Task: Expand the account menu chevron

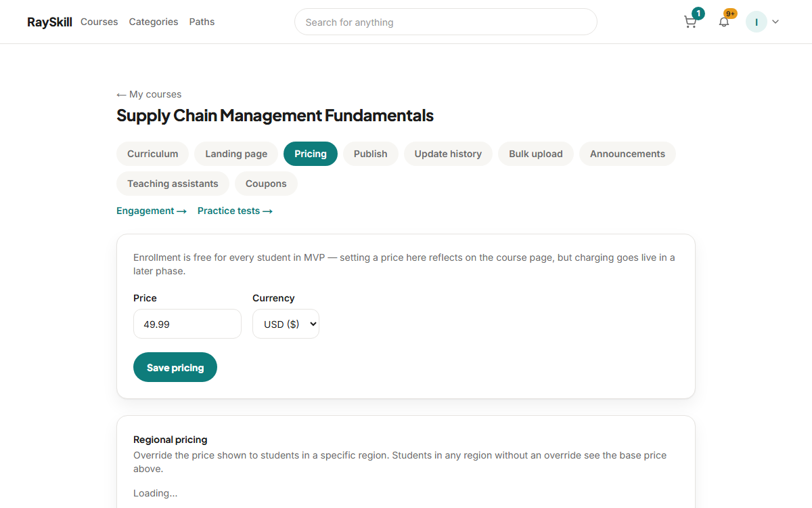Action: tap(775, 22)
